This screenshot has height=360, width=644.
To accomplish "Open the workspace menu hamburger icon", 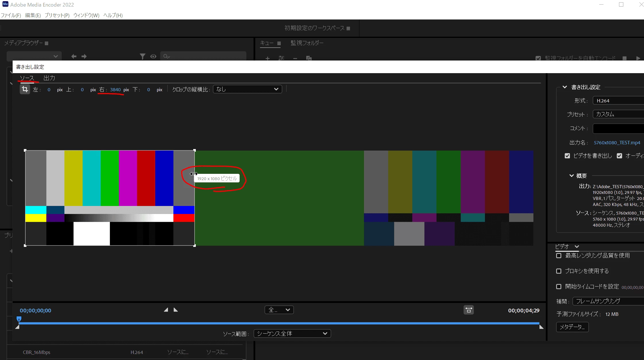I will (348, 28).
